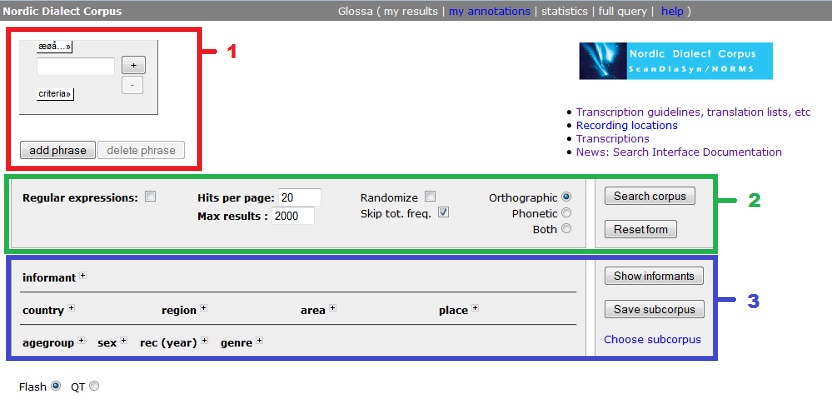Open the help link in top menu
Viewport: 832px width, 409px height.
pos(672,11)
